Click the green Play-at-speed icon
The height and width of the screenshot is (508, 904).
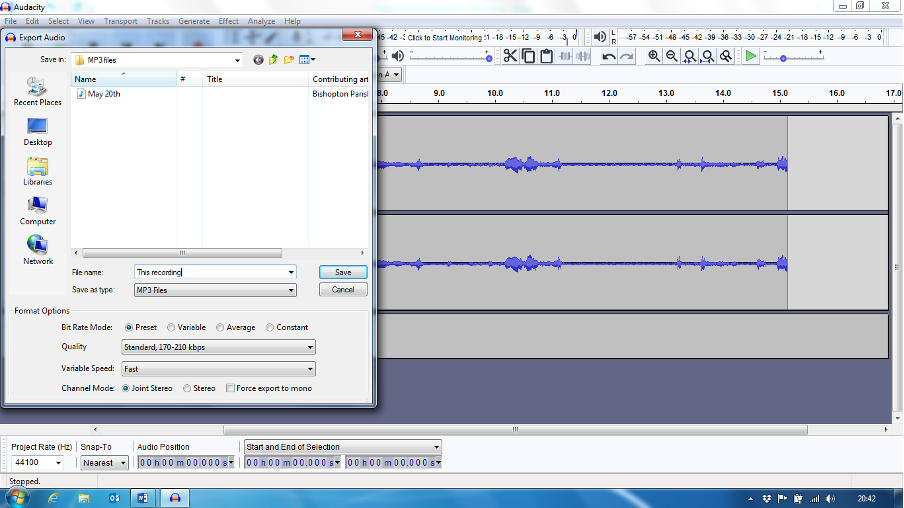tap(751, 56)
